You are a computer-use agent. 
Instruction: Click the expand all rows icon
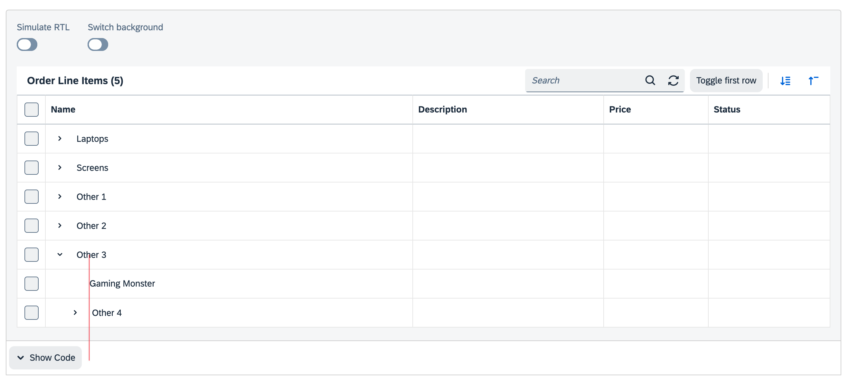click(x=785, y=81)
